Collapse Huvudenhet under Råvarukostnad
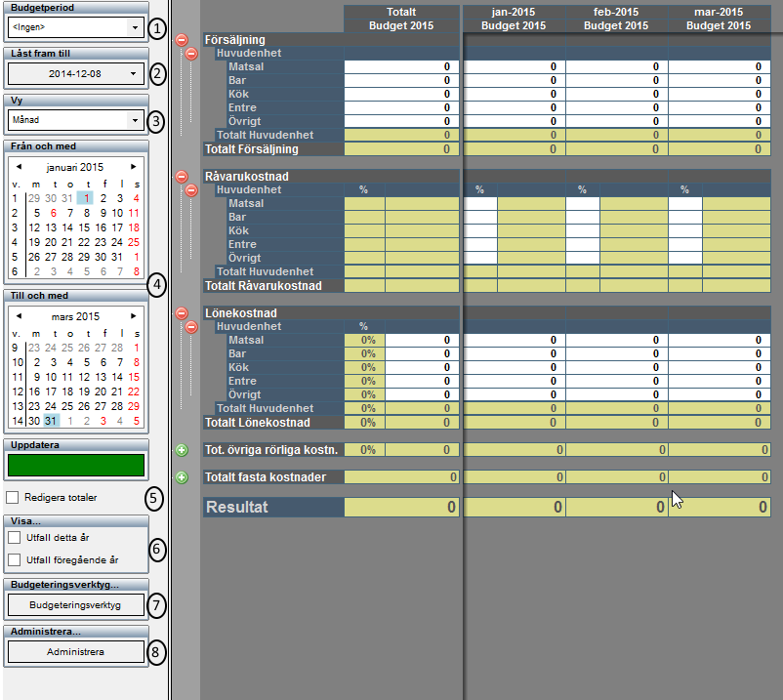The width and height of the screenshot is (783, 700). [x=191, y=190]
